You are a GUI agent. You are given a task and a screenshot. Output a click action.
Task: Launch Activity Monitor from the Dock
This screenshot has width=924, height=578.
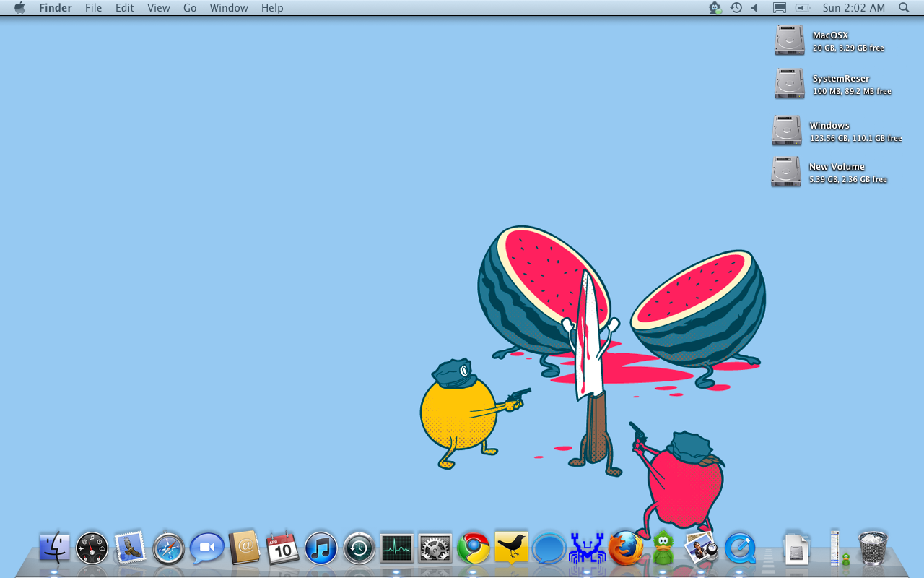pos(397,548)
